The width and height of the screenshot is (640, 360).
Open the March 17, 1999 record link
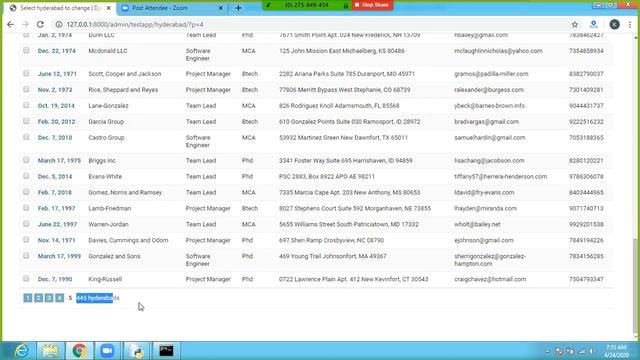[59, 256]
